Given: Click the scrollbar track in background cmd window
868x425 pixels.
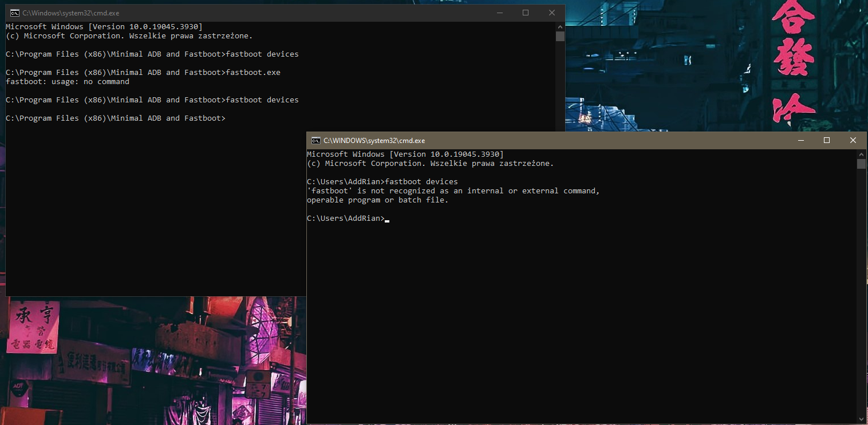Looking at the screenshot, I should 560,86.
